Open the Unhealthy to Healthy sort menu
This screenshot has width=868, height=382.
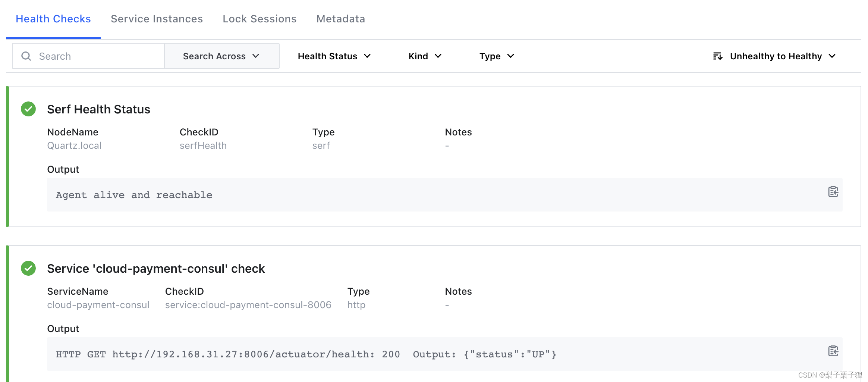(774, 56)
